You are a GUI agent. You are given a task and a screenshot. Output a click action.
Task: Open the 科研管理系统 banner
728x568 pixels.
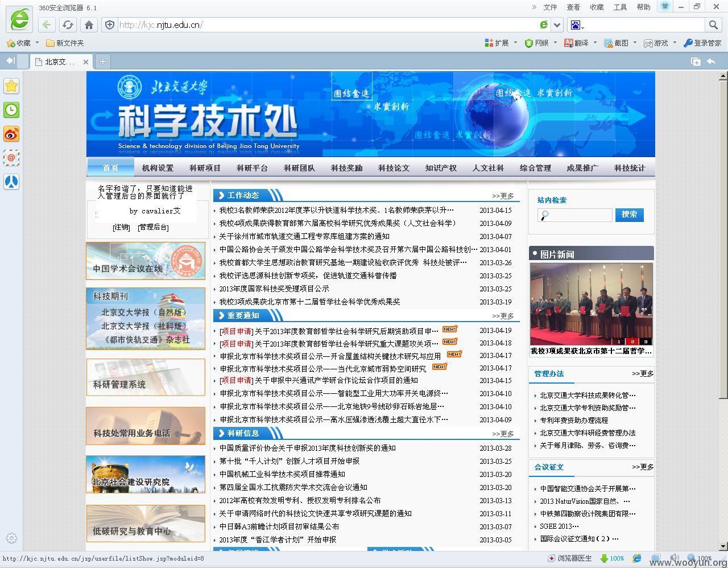point(146,377)
